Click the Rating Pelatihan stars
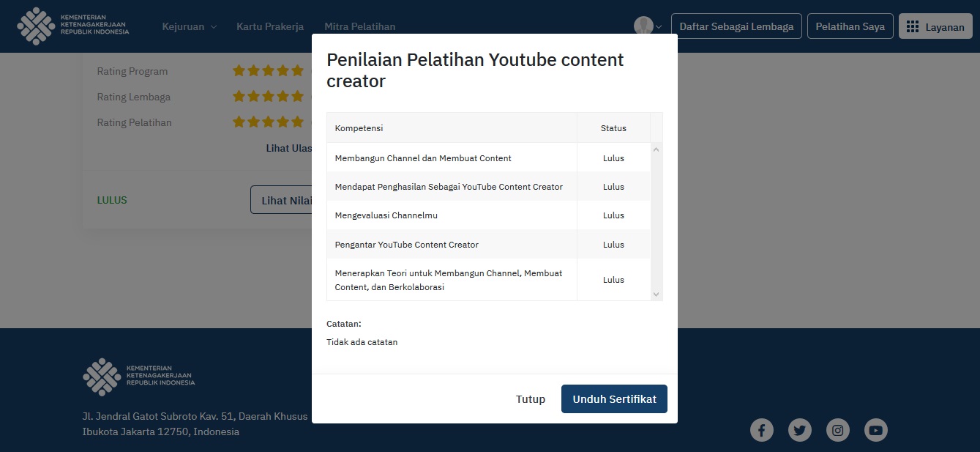Image resolution: width=980 pixels, height=452 pixels. coord(268,122)
